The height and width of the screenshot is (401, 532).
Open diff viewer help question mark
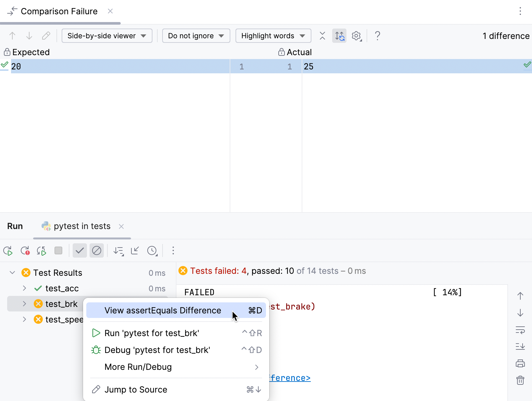(x=377, y=36)
